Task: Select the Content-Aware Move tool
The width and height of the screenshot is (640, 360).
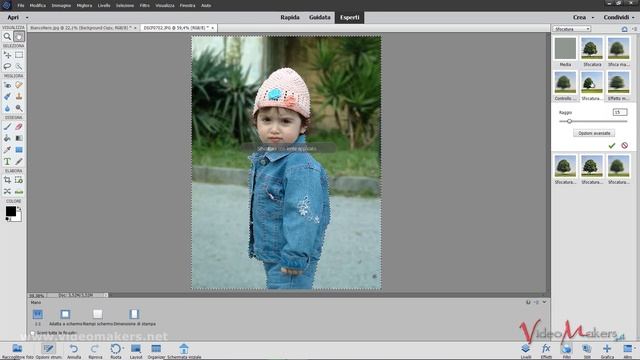Action: pyautogui.click(x=7, y=191)
